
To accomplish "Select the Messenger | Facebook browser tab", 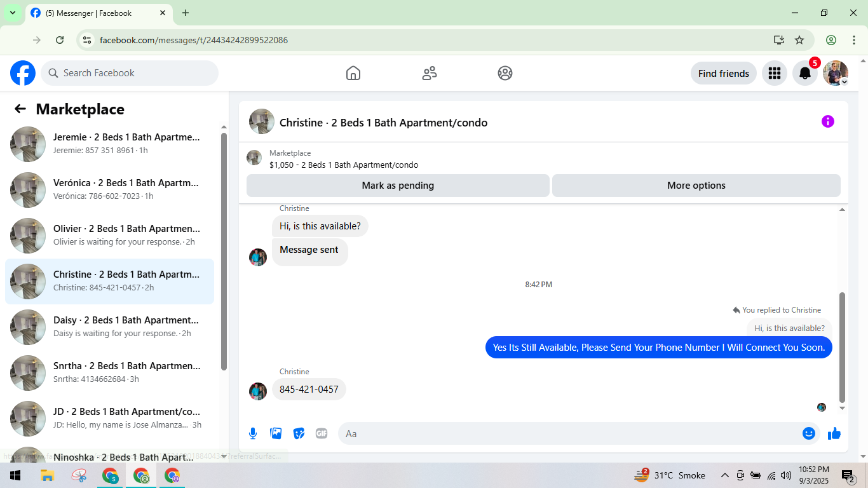I will tap(98, 13).
